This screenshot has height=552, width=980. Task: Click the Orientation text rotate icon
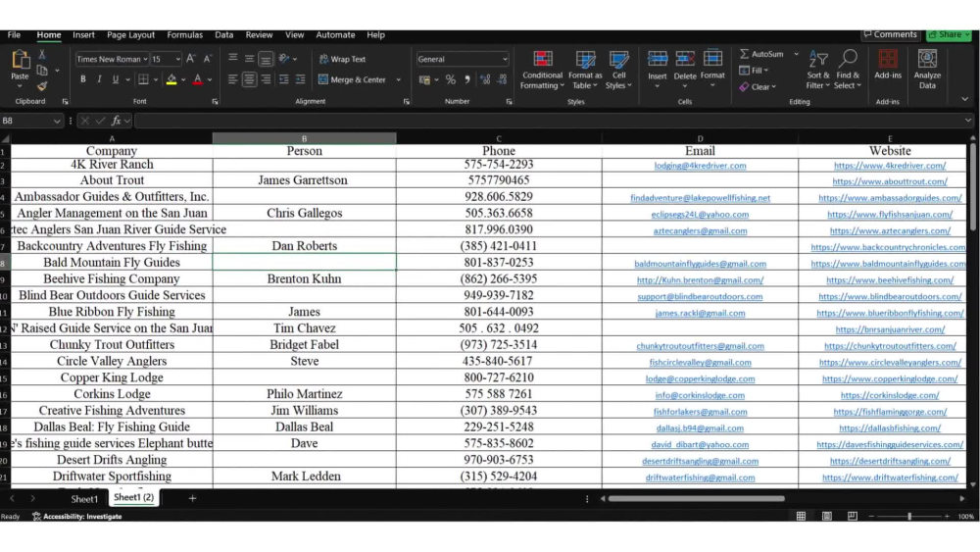point(284,58)
